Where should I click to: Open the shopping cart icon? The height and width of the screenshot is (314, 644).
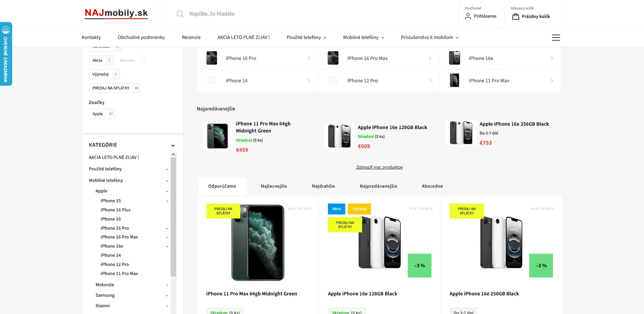516,16
